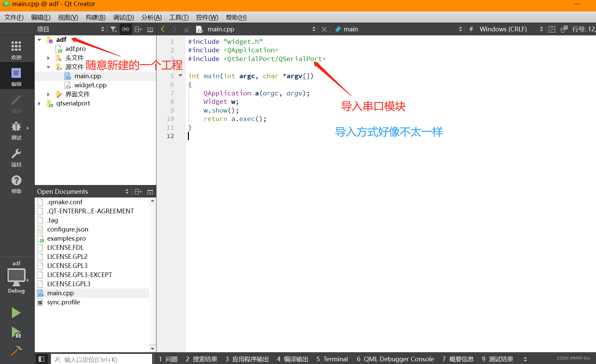Screen dimensions: 596x364
Task: Go back in editor navigation history
Action: (163, 29)
